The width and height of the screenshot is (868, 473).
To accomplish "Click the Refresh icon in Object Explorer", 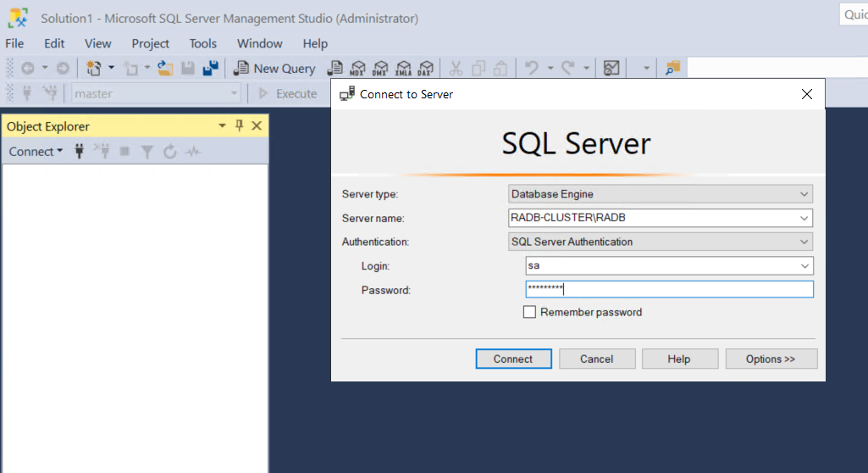I will point(170,151).
